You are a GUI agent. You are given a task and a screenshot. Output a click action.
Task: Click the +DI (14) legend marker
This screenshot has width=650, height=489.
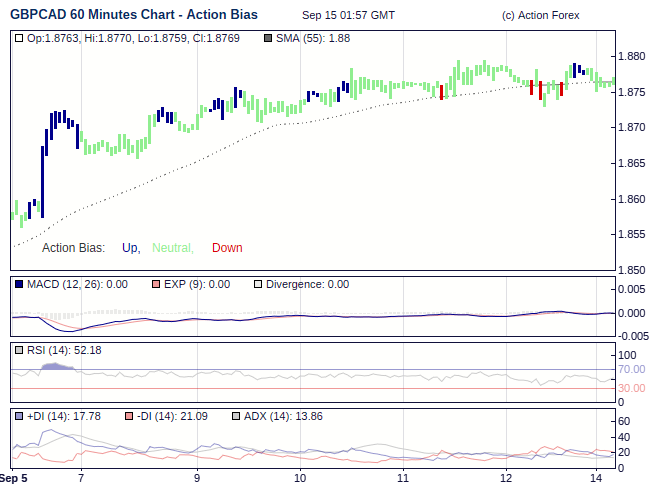[20, 415]
